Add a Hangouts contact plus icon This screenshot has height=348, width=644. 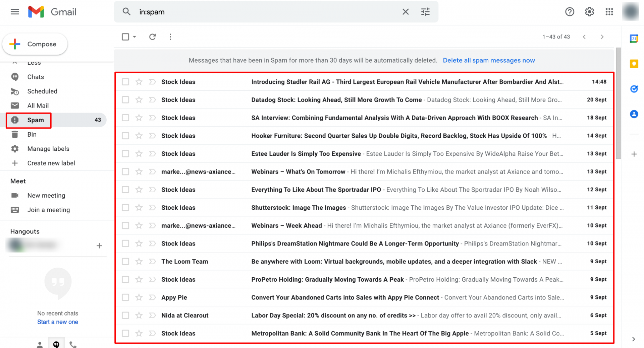click(99, 246)
